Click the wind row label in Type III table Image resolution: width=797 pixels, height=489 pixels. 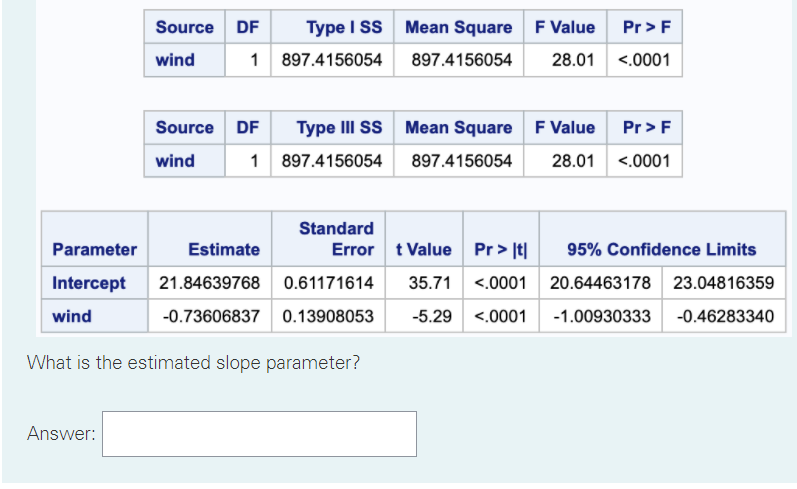[175, 161]
